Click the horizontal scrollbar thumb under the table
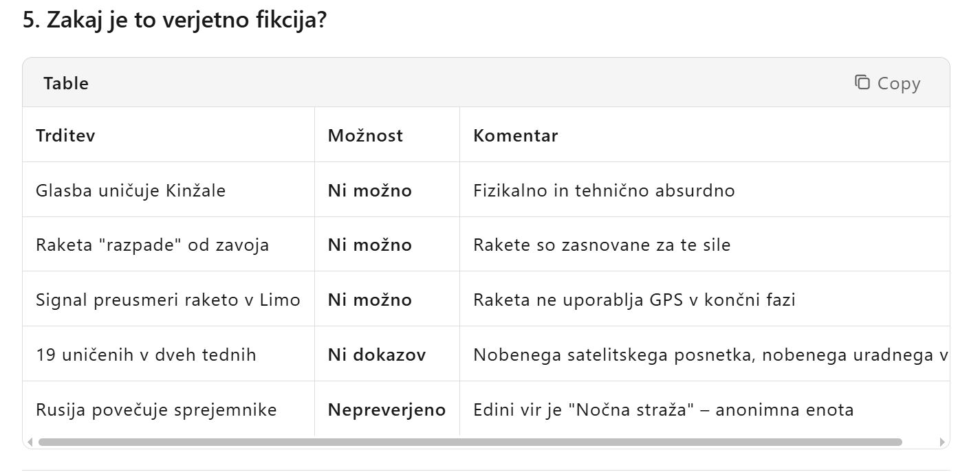Viewport: 980px width, 472px height. click(470, 442)
